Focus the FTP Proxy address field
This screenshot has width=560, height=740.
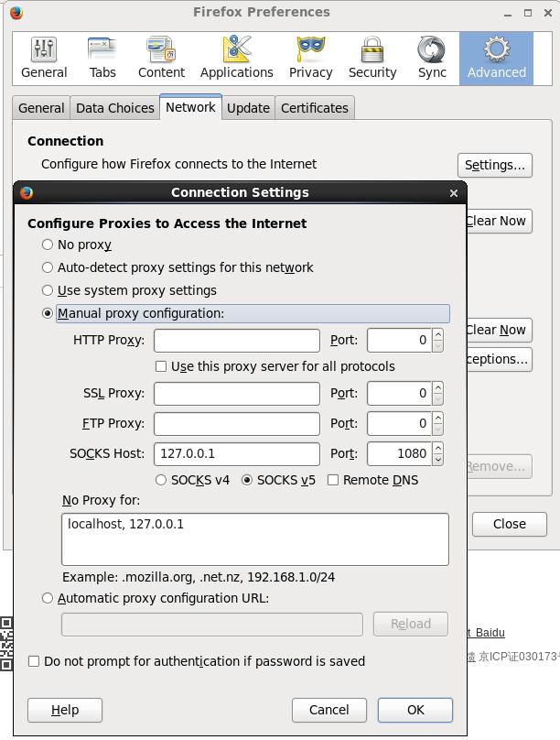(237, 424)
